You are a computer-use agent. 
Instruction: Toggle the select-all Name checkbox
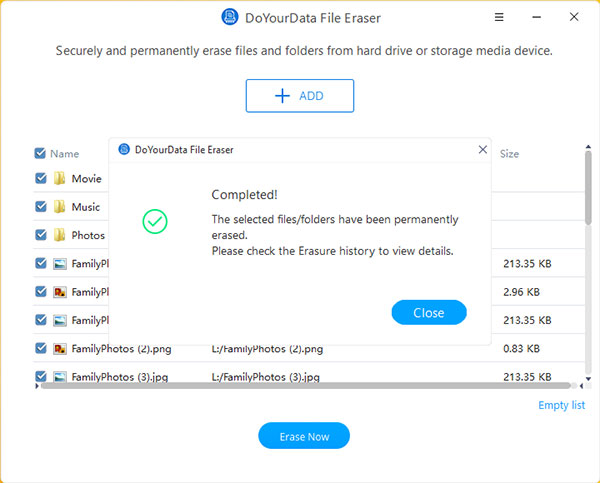point(40,153)
